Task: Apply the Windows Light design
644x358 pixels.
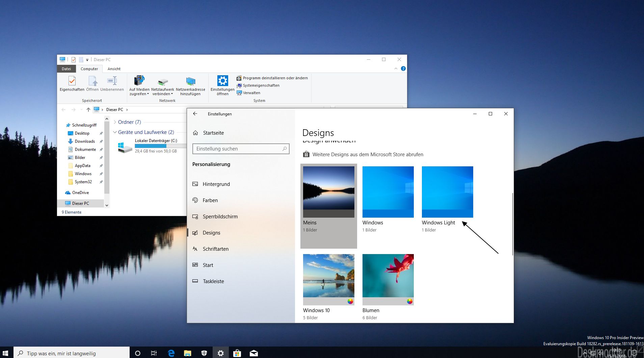Action: [x=448, y=192]
